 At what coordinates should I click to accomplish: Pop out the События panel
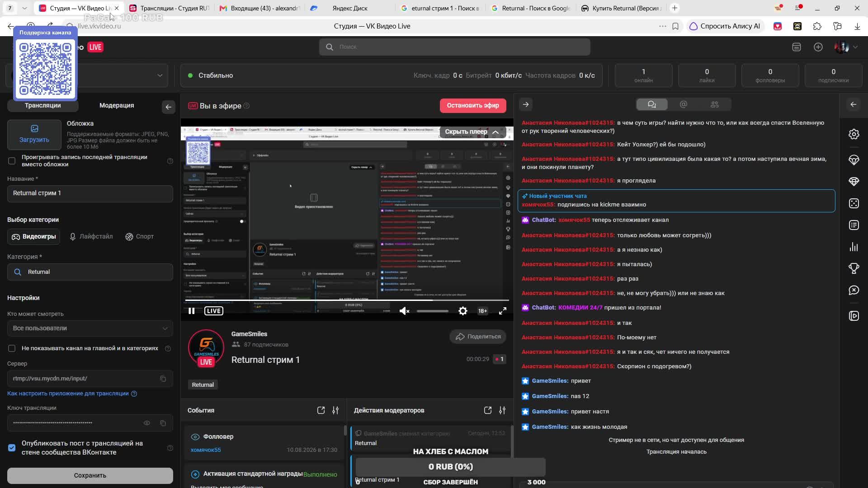point(321,410)
